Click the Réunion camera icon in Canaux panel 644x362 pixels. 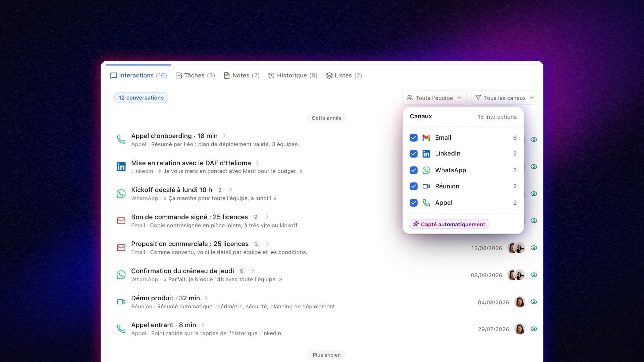[x=426, y=186]
